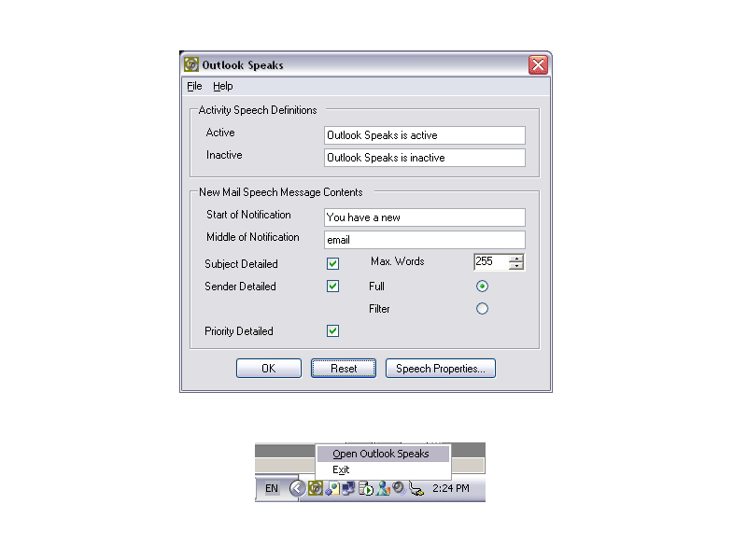Click the Outlook Speaks system tray icon
747x560 pixels.
coord(315,488)
